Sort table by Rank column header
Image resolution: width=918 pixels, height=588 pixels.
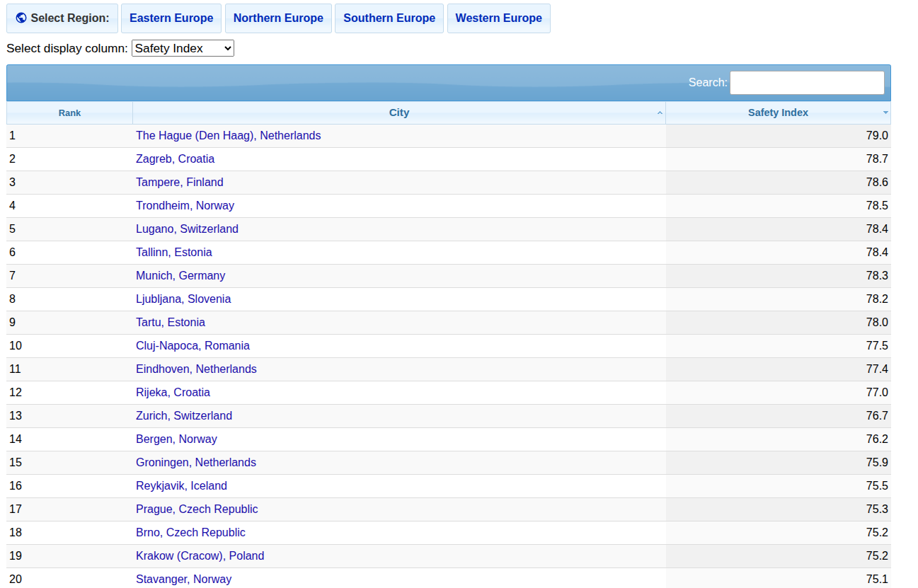[69, 113]
